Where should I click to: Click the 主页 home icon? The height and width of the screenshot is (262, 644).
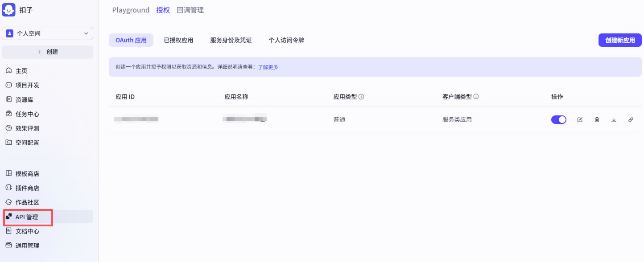click(8, 71)
